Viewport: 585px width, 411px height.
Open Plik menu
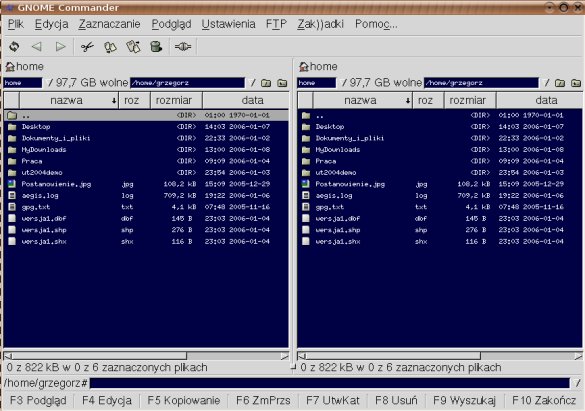[16, 24]
